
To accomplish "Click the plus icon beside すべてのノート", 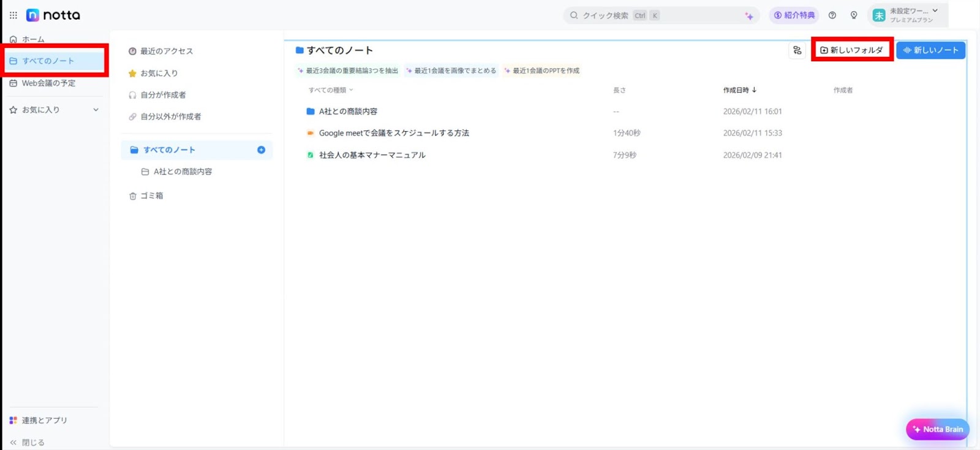I will (261, 150).
